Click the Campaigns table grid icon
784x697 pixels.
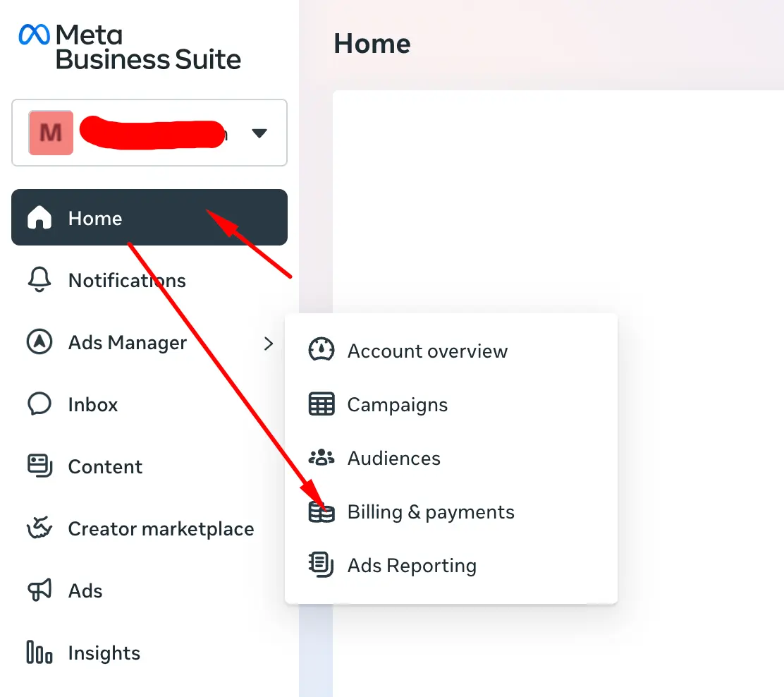click(321, 404)
